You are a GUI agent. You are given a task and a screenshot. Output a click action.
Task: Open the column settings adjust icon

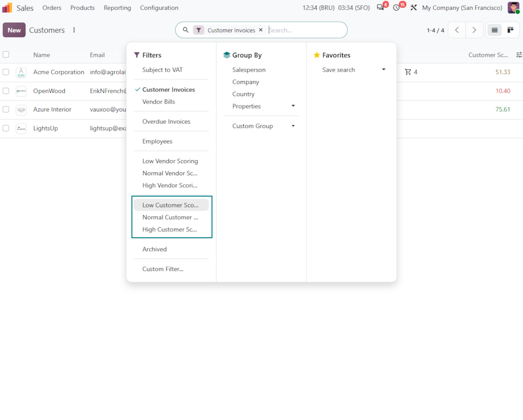point(519,55)
